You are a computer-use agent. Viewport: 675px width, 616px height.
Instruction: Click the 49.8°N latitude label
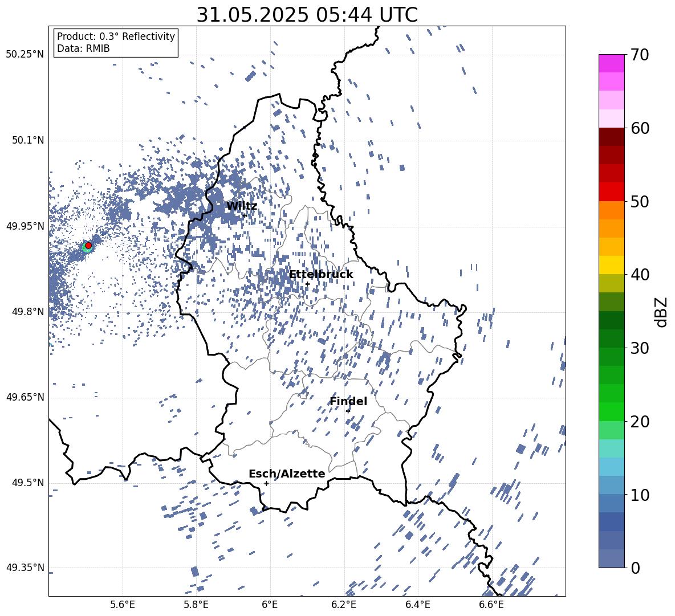28,312
